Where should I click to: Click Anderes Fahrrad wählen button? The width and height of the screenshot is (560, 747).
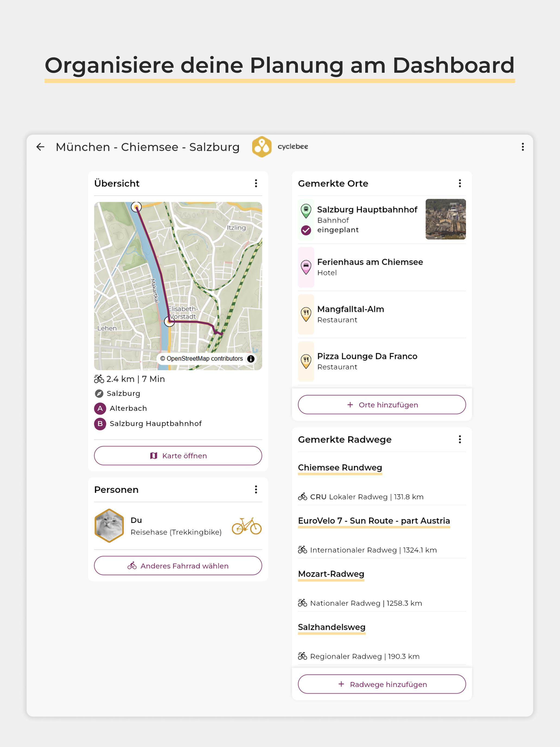coord(178,566)
